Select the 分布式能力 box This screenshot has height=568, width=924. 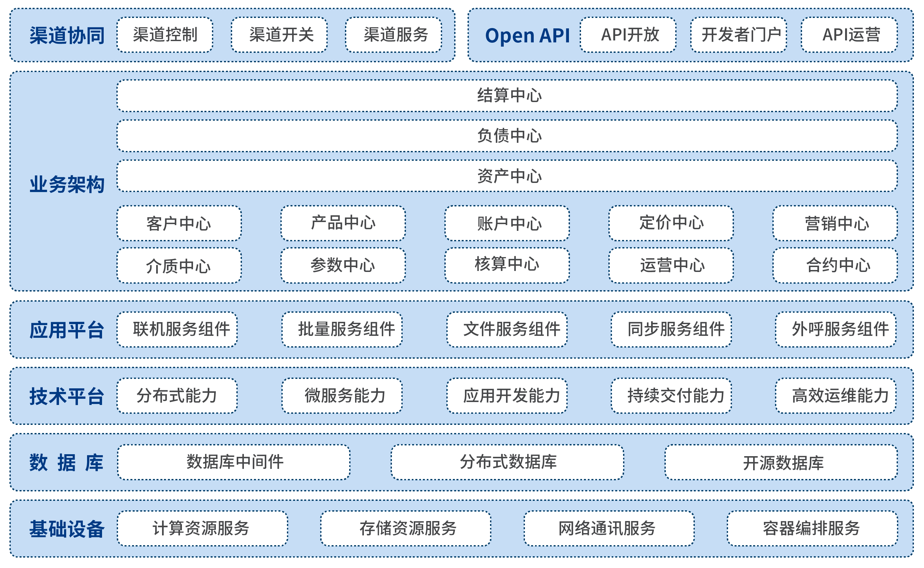click(x=177, y=396)
